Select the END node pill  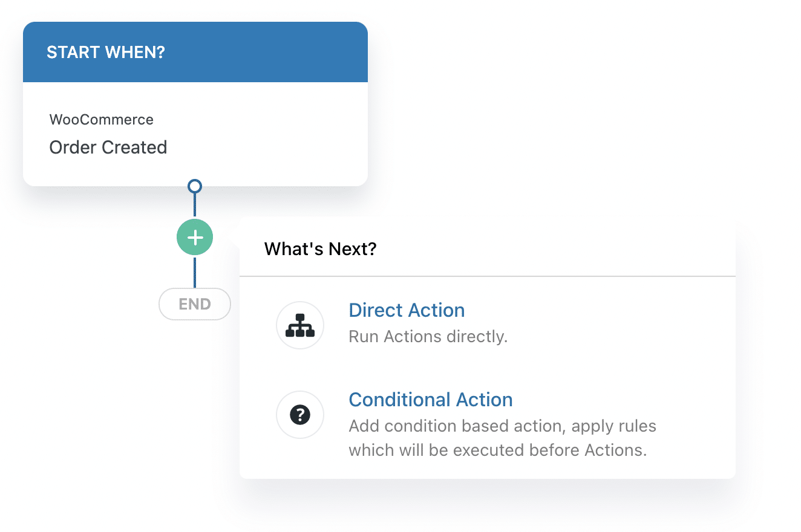(x=195, y=304)
